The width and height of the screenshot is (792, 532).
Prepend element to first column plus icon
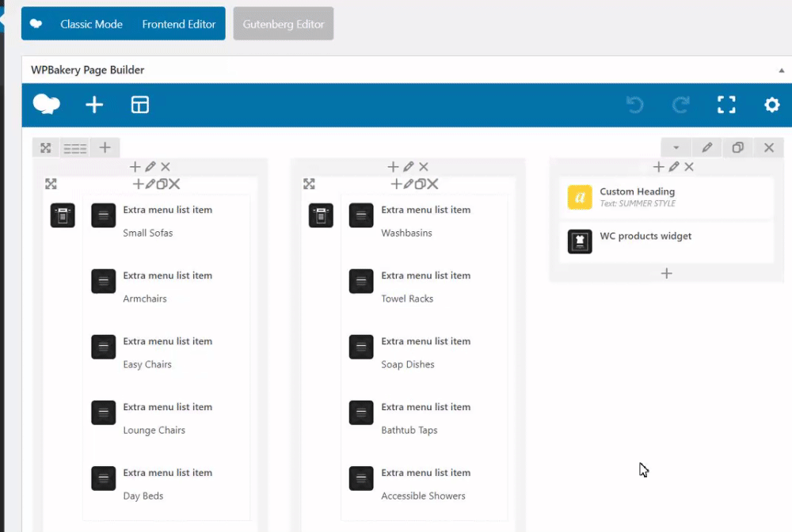pyautogui.click(x=135, y=166)
